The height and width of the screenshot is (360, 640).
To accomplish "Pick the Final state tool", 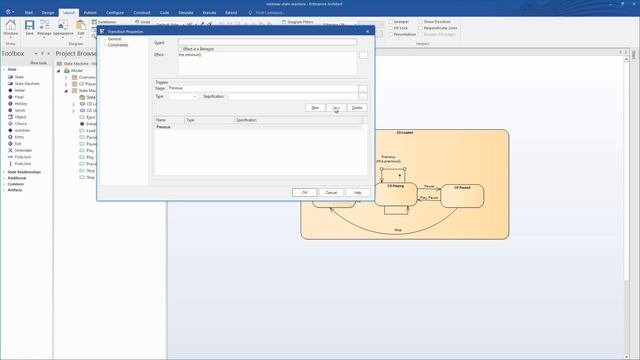I will coord(16,97).
